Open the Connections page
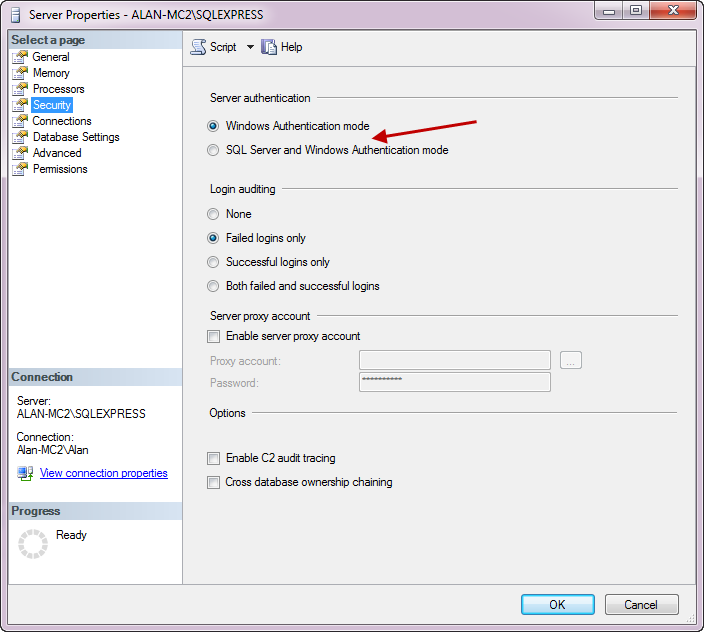 [x=62, y=121]
